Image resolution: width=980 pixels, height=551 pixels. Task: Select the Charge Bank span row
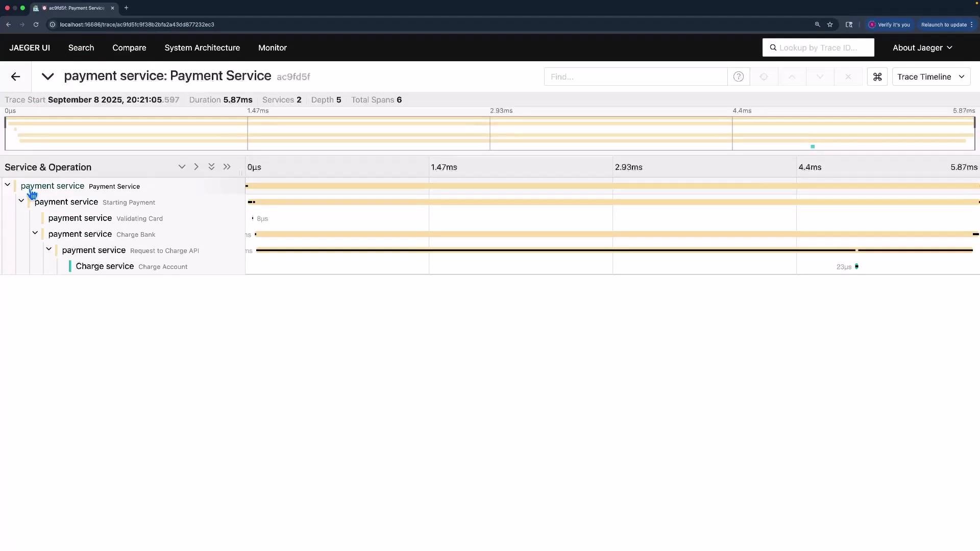click(x=102, y=234)
